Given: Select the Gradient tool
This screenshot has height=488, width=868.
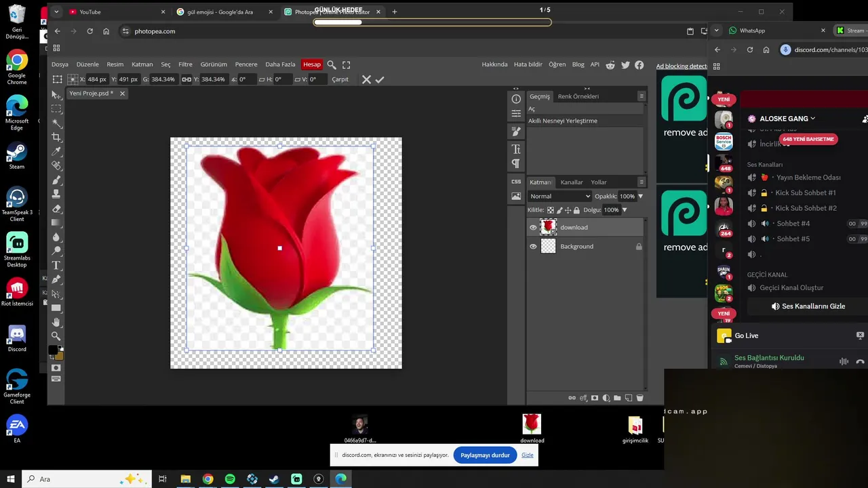Looking at the screenshot, I should (x=56, y=223).
